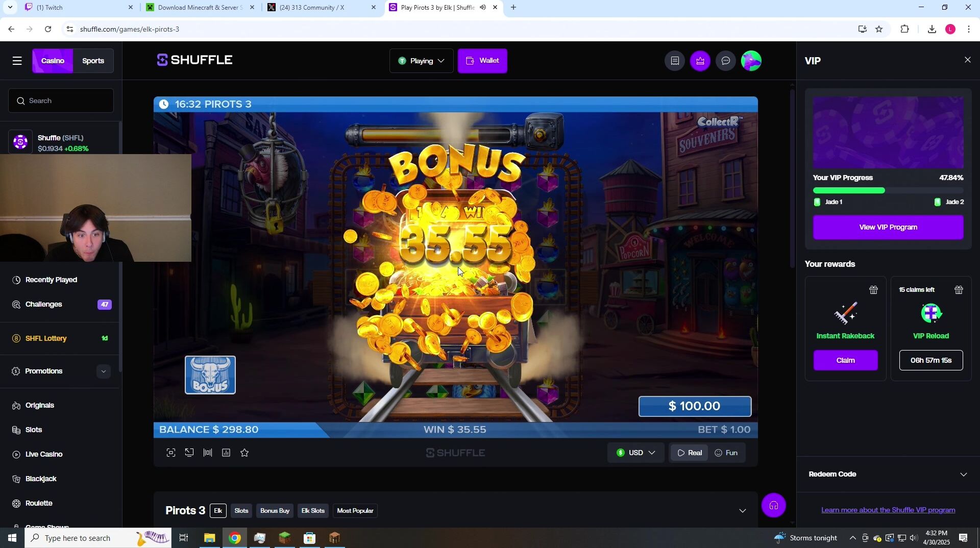Click the Most Popular tag
Screen dimensions: 980x548
355,511
